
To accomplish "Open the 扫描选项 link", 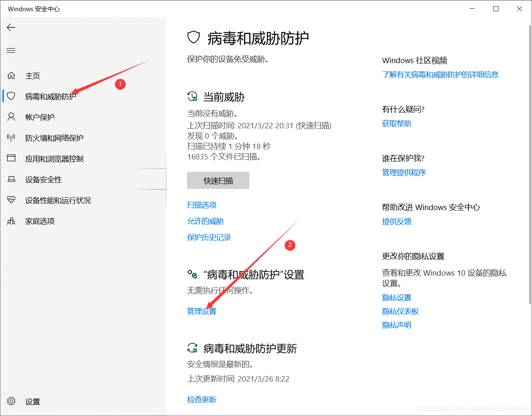I will point(202,205).
